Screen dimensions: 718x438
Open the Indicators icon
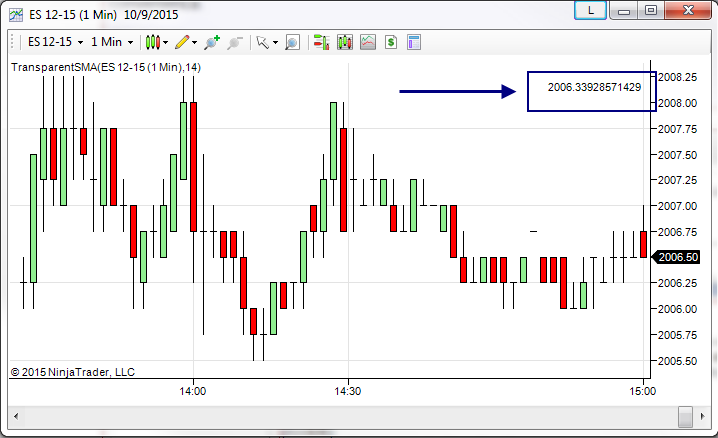point(368,42)
